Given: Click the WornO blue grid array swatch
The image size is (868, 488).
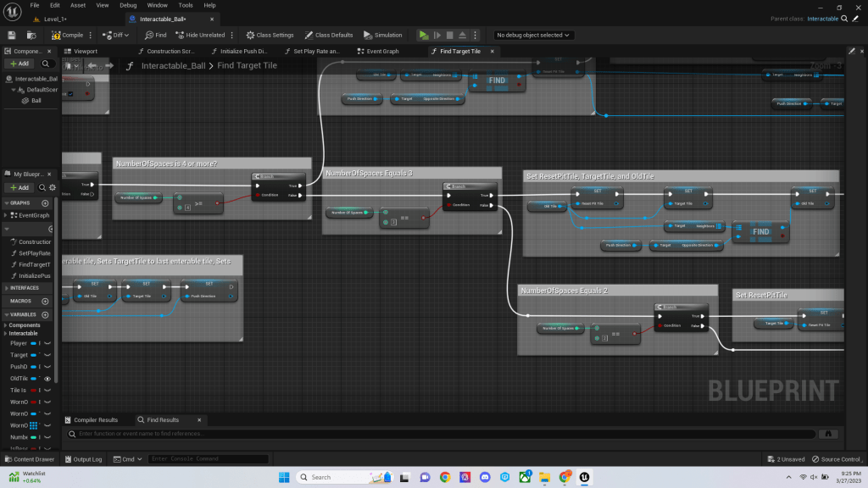Looking at the screenshot, I should 35,425.
